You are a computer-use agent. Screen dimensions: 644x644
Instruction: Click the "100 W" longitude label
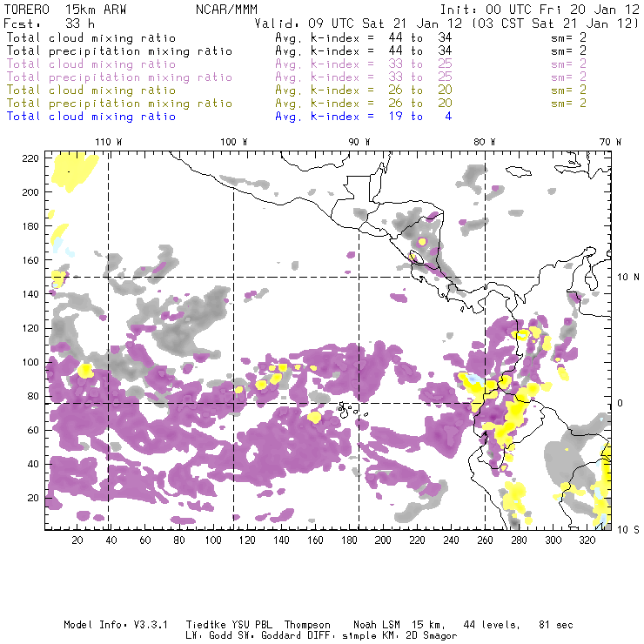(x=234, y=142)
